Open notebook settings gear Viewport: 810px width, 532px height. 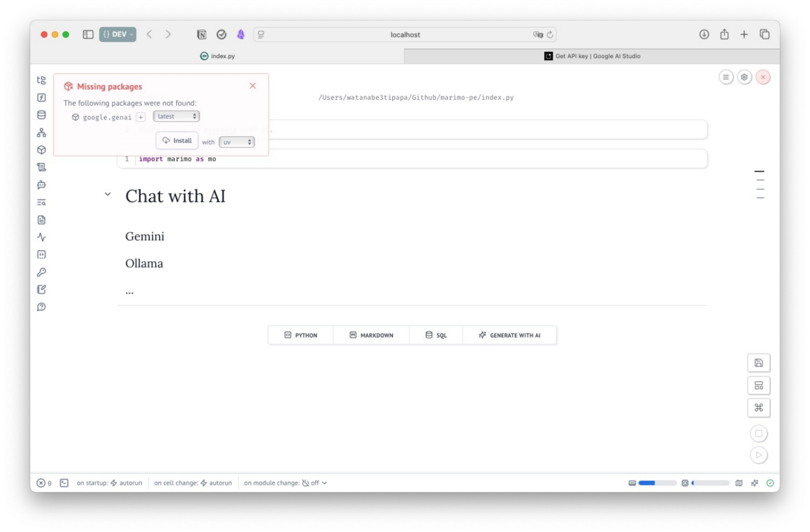point(744,77)
